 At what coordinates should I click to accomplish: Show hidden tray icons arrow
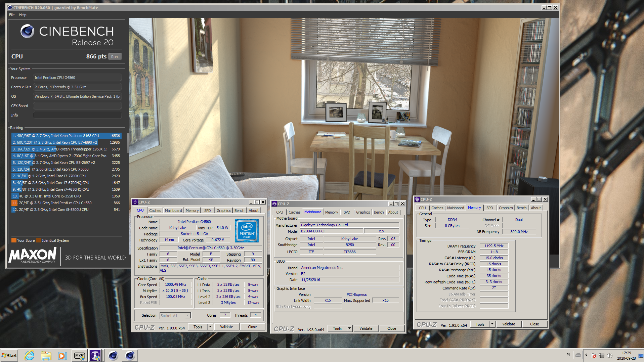pos(586,355)
